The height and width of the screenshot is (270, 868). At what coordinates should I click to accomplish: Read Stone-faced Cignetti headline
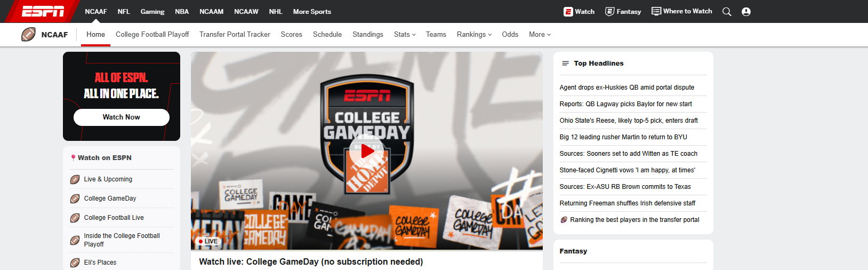coord(628,170)
